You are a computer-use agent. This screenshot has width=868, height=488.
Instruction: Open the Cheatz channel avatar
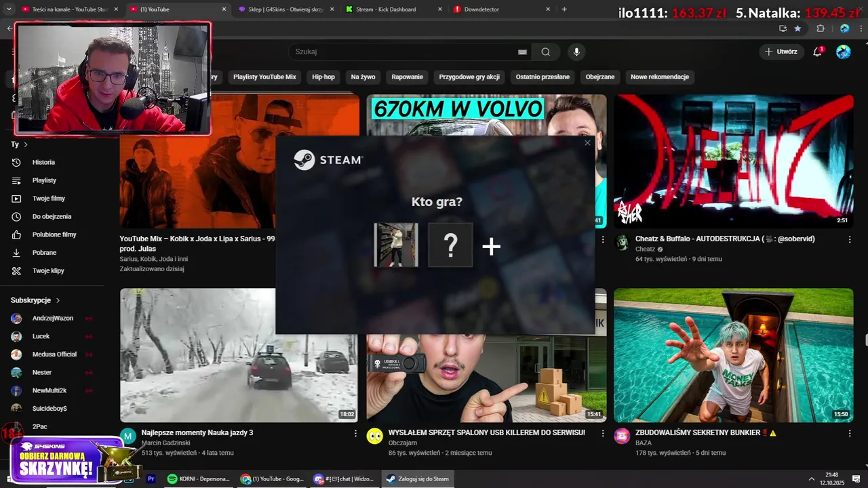point(622,243)
